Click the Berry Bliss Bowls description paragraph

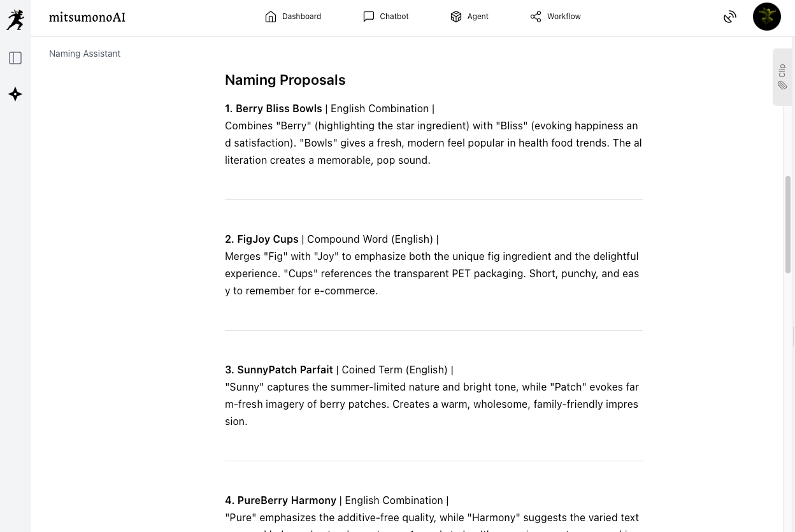coord(433,143)
